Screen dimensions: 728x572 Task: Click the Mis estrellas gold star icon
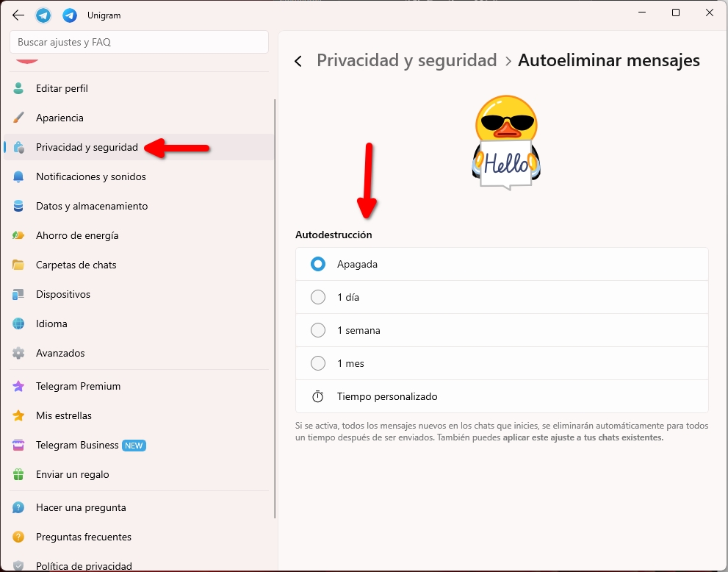pyautogui.click(x=18, y=415)
